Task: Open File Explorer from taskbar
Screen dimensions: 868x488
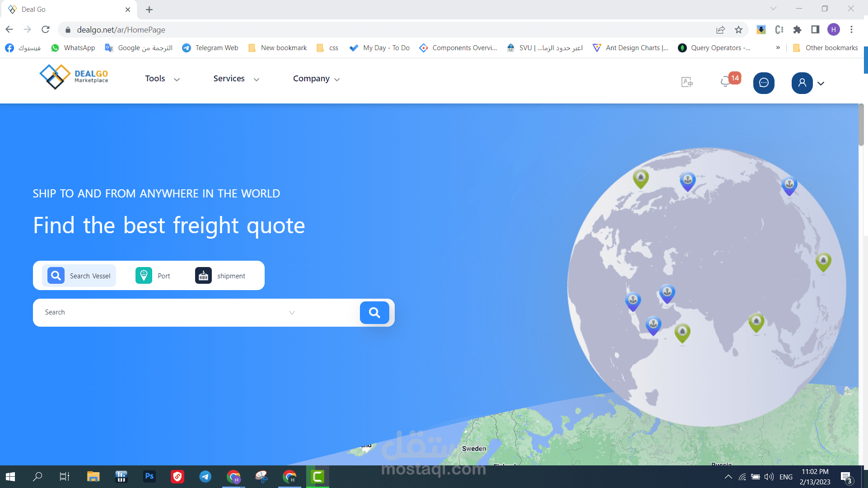Action: [x=93, y=477]
